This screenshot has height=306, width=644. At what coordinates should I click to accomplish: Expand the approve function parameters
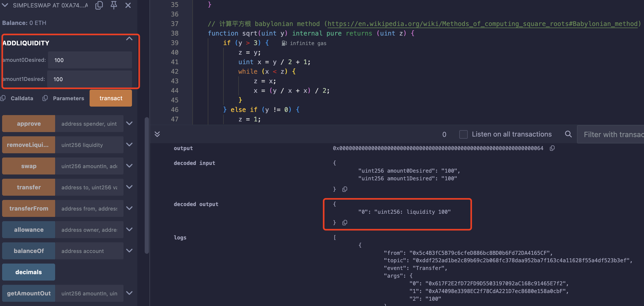129,123
